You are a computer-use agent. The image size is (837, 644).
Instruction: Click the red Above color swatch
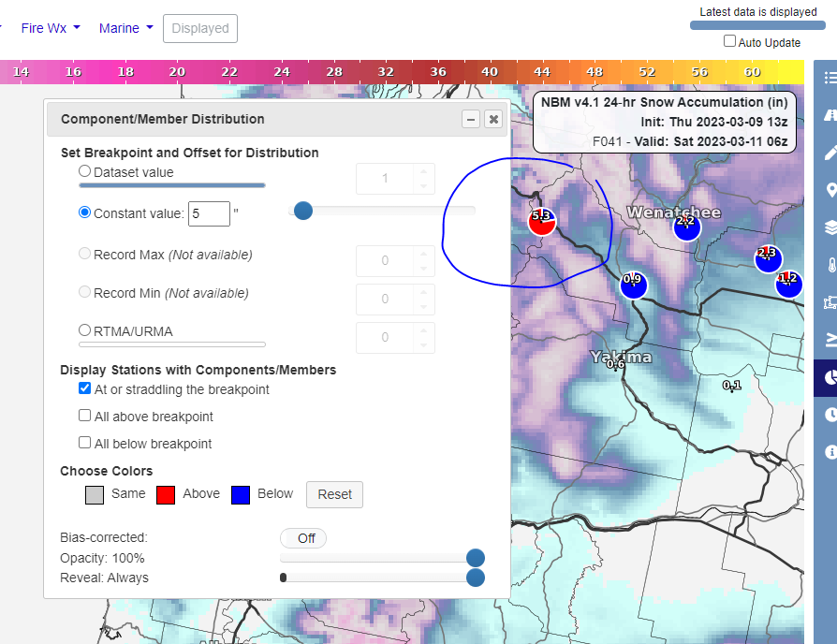tap(166, 494)
